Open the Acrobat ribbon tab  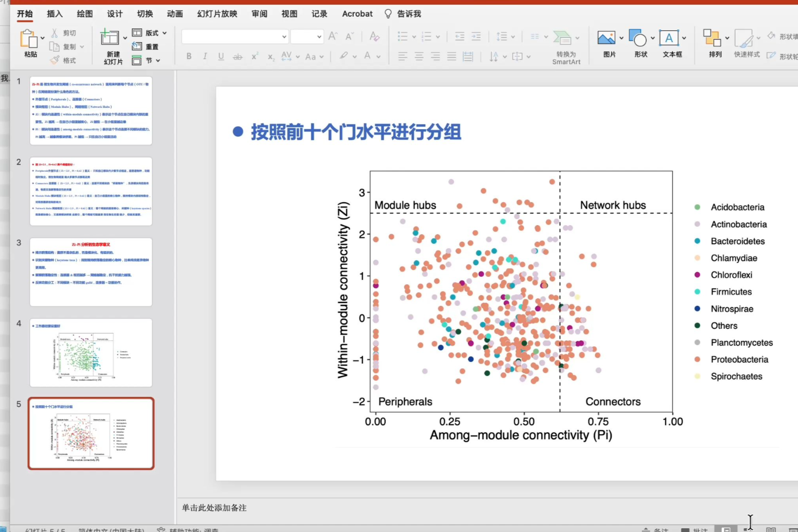point(357,14)
